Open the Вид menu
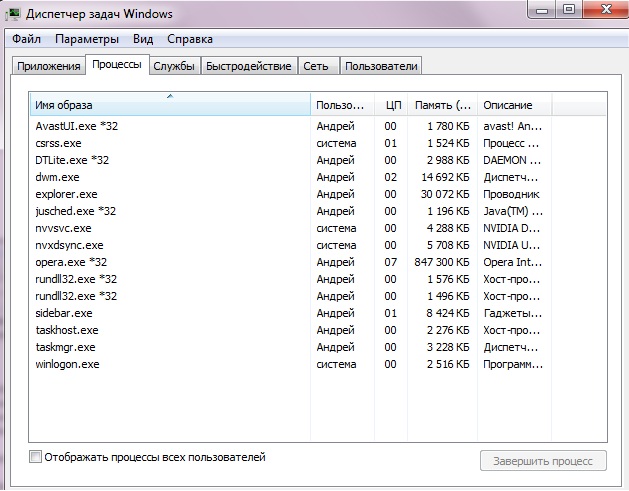629x491 pixels. [143, 40]
